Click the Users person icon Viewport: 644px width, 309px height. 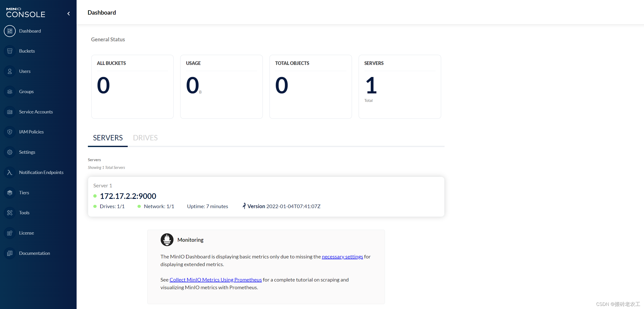[10, 71]
